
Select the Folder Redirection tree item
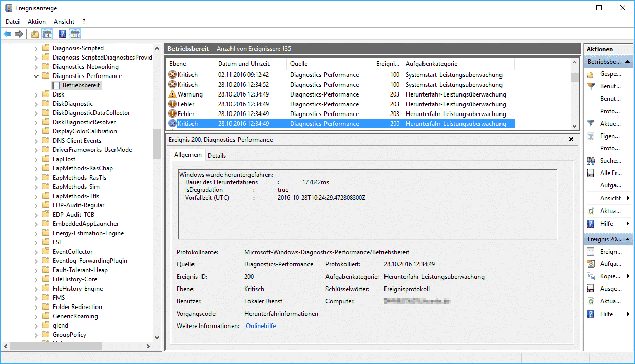pyautogui.click(x=77, y=307)
